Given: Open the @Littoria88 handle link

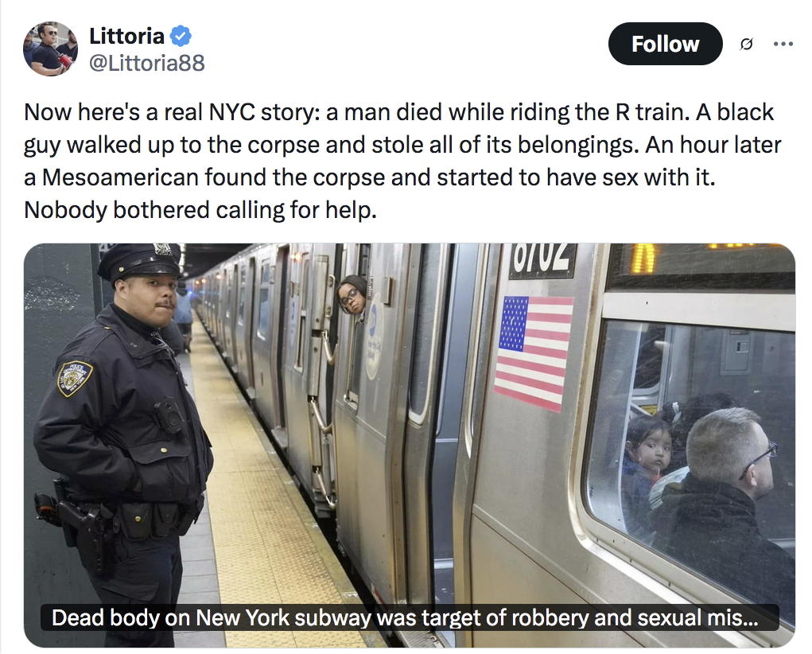Looking at the screenshot, I should [x=147, y=63].
